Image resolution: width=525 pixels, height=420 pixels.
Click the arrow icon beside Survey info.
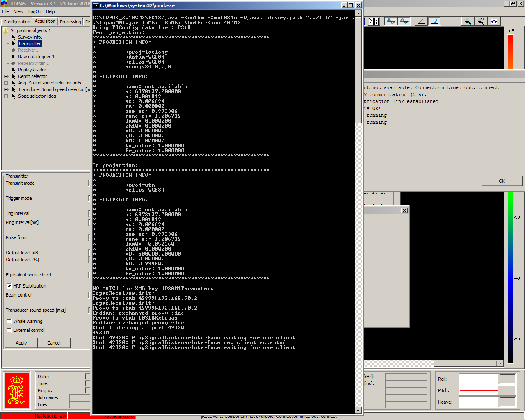(14, 37)
